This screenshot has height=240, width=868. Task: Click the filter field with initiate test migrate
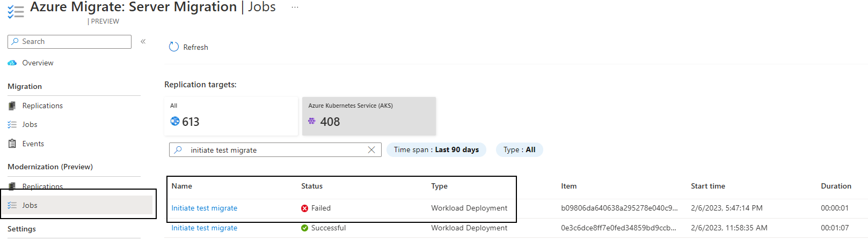[x=275, y=150]
